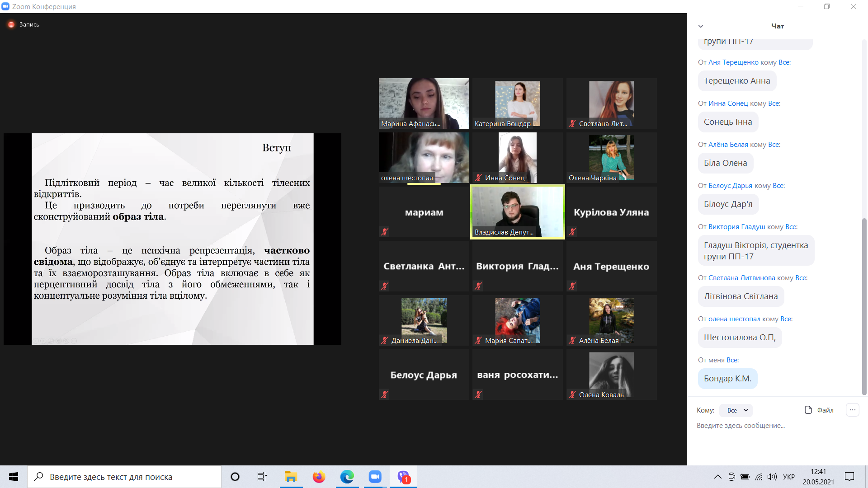Click muted mic icon on Белоус Дарья tile
The image size is (868, 488).
click(x=385, y=394)
